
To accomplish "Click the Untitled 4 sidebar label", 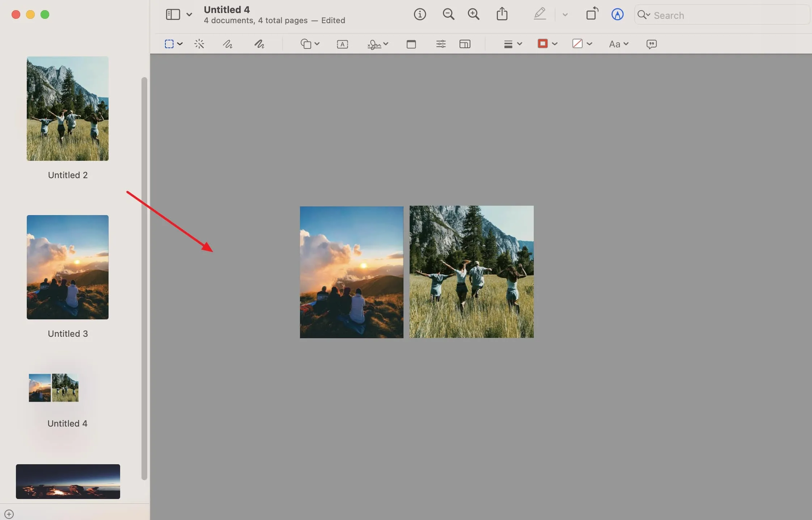I will (x=67, y=424).
